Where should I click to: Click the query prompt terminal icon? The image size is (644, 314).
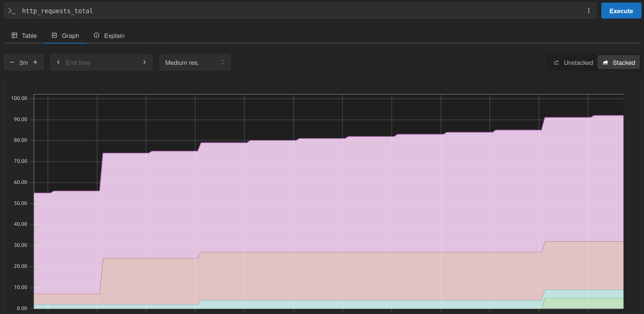coord(12,11)
